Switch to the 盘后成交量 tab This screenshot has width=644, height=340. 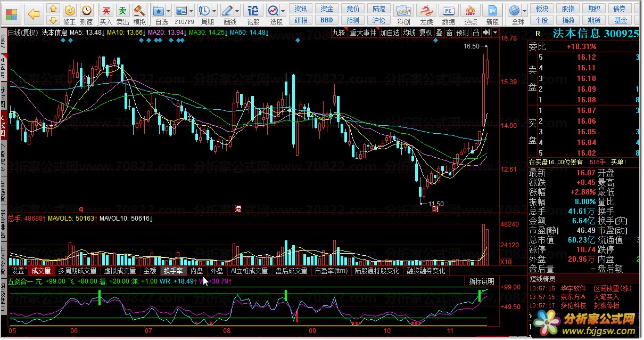point(291,271)
